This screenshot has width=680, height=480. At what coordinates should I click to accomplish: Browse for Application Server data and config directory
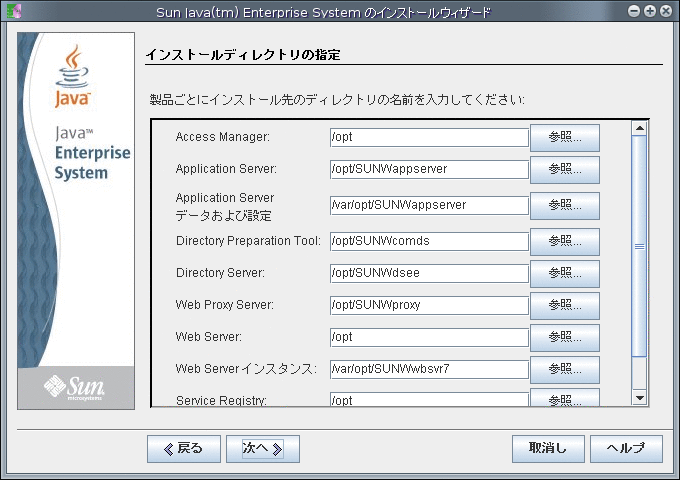pos(565,206)
